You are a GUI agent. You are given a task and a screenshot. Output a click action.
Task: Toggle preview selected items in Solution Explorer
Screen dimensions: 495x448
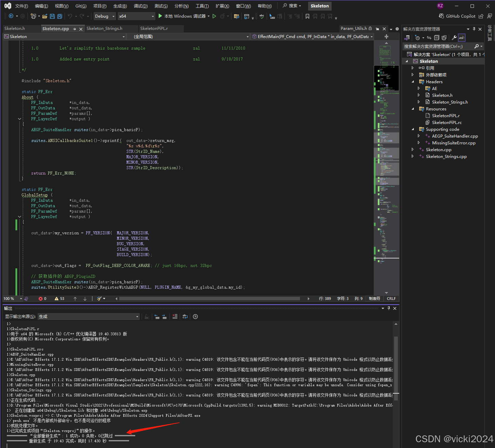[x=461, y=38]
